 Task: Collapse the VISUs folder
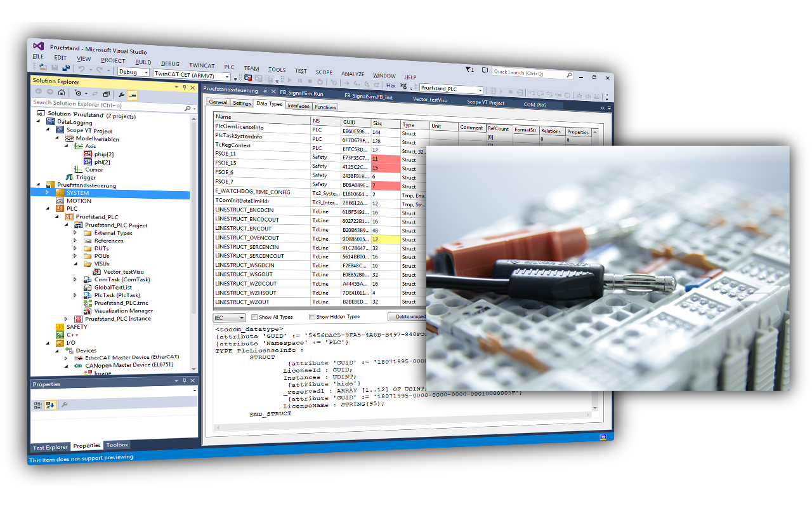click(x=75, y=264)
